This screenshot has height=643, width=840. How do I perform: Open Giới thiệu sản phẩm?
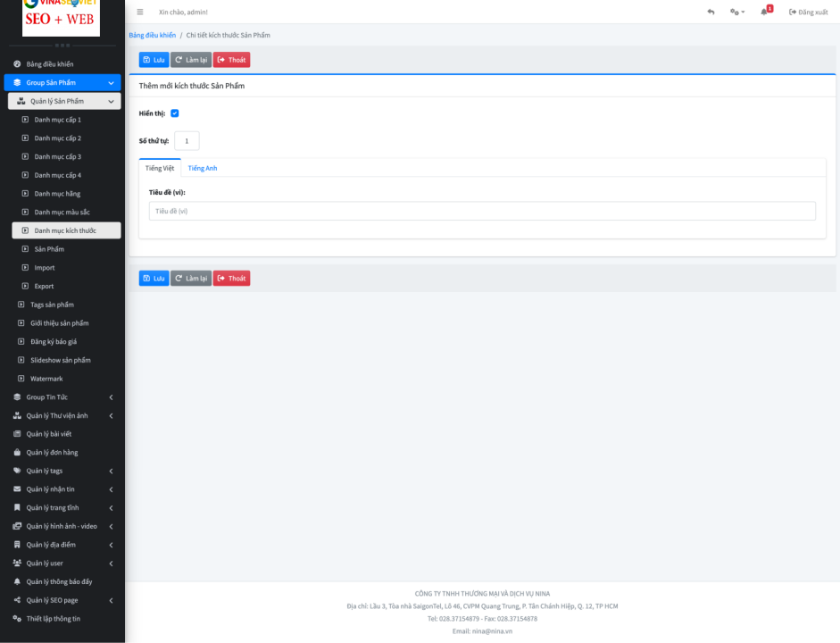[64, 323]
